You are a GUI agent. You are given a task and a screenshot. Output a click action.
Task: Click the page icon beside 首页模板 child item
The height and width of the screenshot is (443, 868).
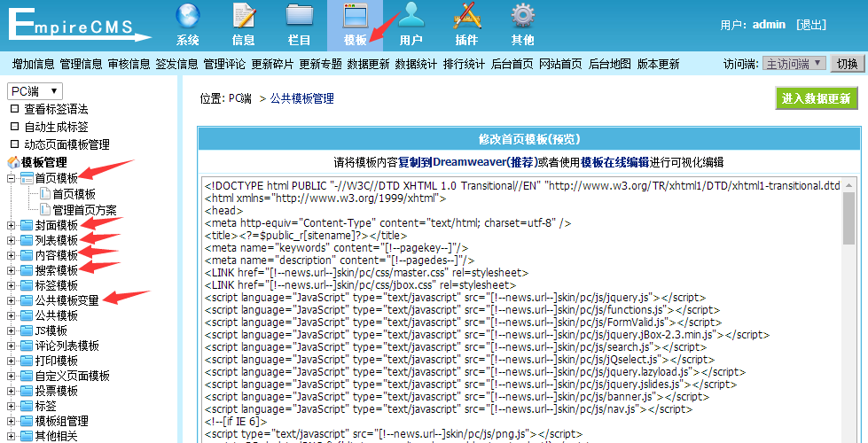point(45,194)
